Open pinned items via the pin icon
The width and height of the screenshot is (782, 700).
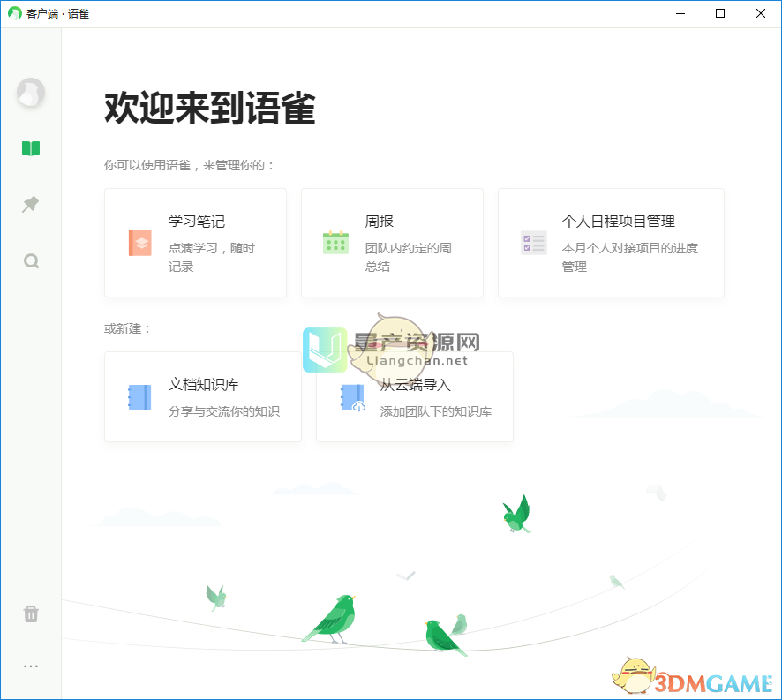tap(31, 204)
